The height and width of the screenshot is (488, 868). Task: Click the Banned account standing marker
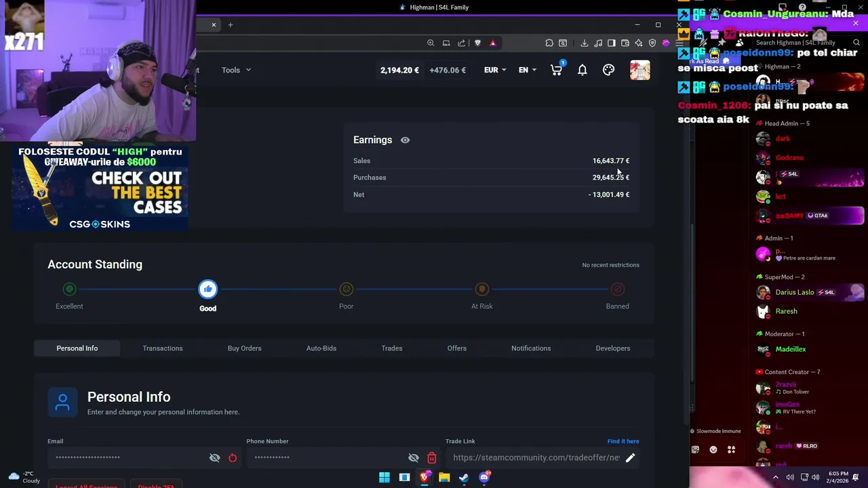click(617, 289)
